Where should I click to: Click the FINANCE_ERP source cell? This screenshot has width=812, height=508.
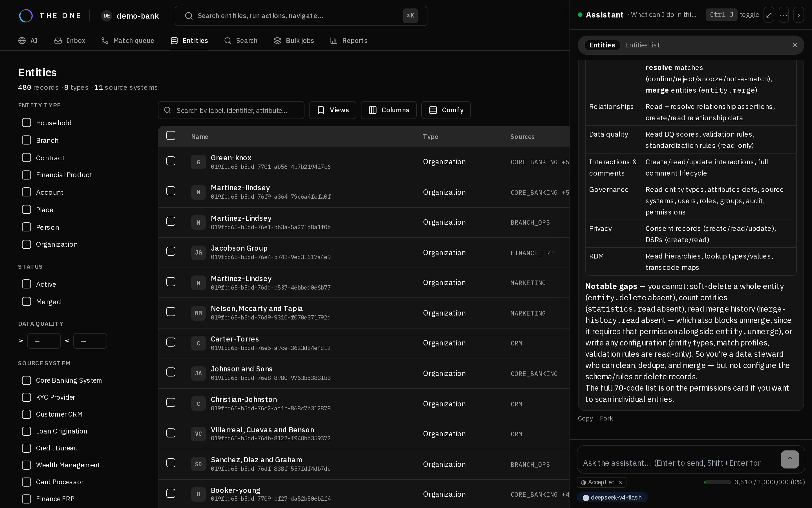coord(532,253)
